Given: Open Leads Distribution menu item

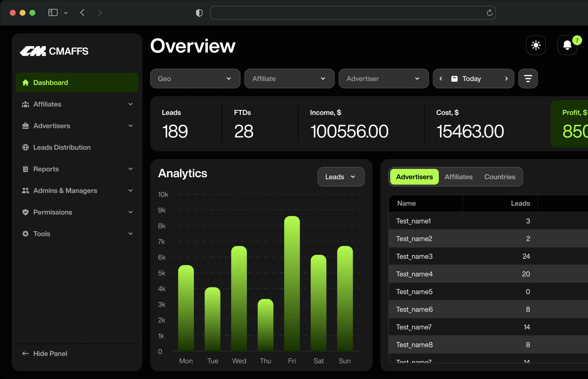Looking at the screenshot, I should click(77, 147).
